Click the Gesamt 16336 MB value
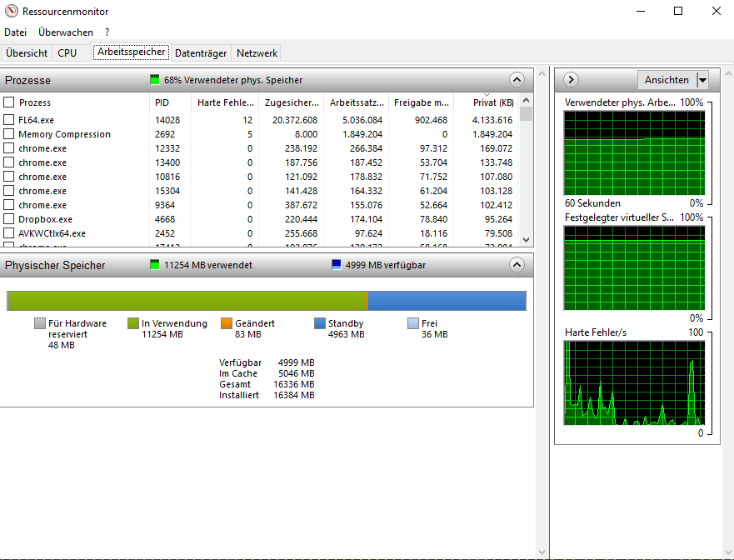Viewport: 734px width, 560px height. [294, 384]
